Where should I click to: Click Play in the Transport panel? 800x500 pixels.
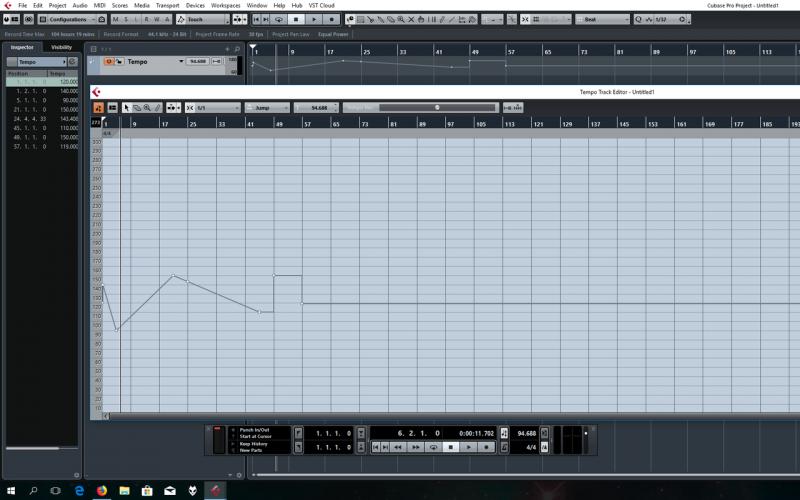(468, 447)
